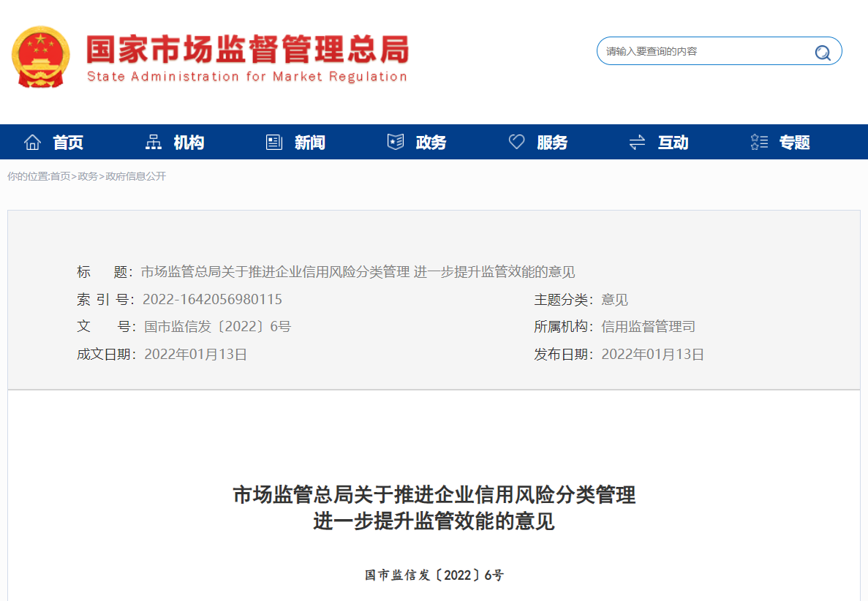Viewport: 868px width, 601px height.
Task: Click the national emblem logo
Action: pyautogui.click(x=41, y=57)
